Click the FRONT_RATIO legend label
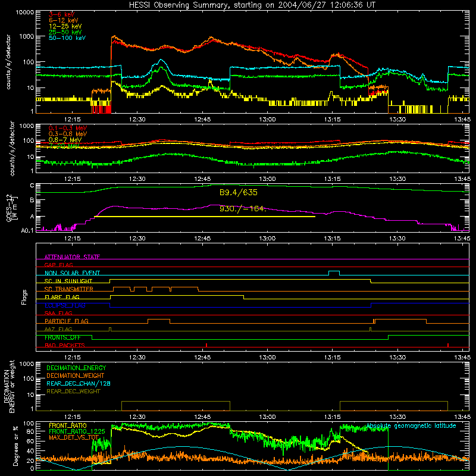The width and height of the screenshot is (476, 476). pyautogui.click(x=68, y=425)
